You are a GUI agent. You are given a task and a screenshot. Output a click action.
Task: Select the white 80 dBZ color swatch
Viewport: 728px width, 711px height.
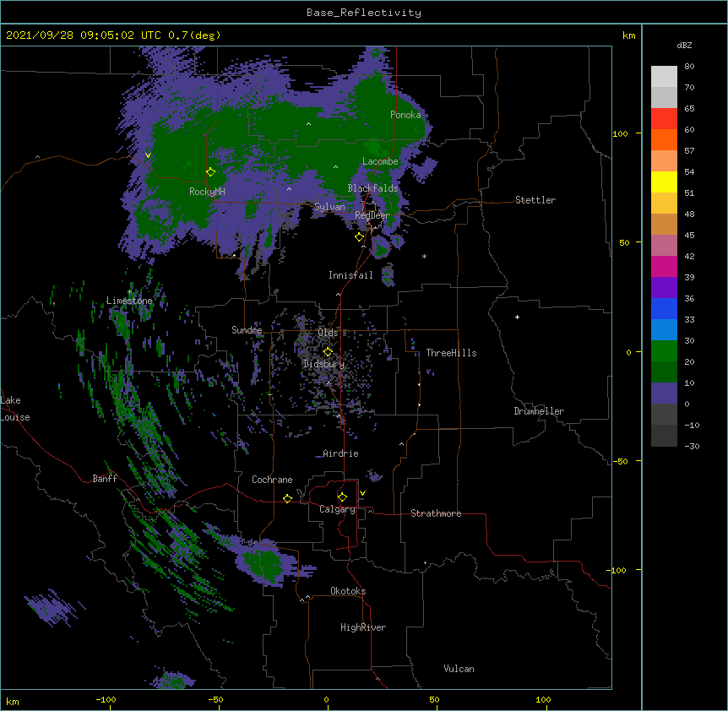[664, 77]
